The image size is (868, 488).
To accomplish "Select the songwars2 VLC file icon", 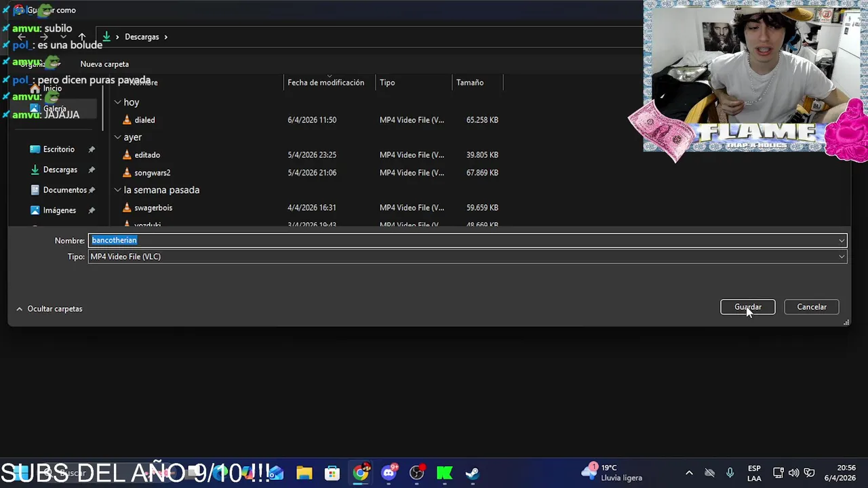I will point(127,173).
